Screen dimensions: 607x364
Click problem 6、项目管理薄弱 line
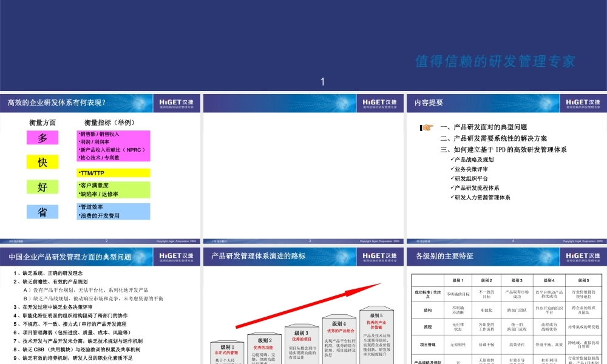pos(73,332)
